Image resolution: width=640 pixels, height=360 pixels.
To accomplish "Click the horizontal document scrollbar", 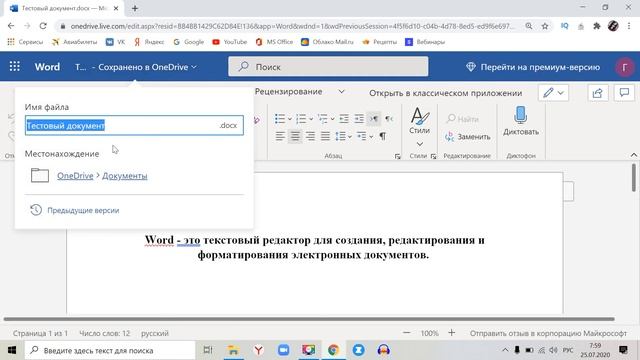I will point(309,319).
